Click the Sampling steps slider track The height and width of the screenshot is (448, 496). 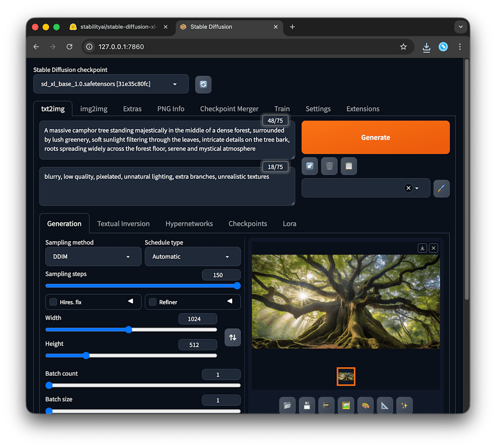coord(143,286)
